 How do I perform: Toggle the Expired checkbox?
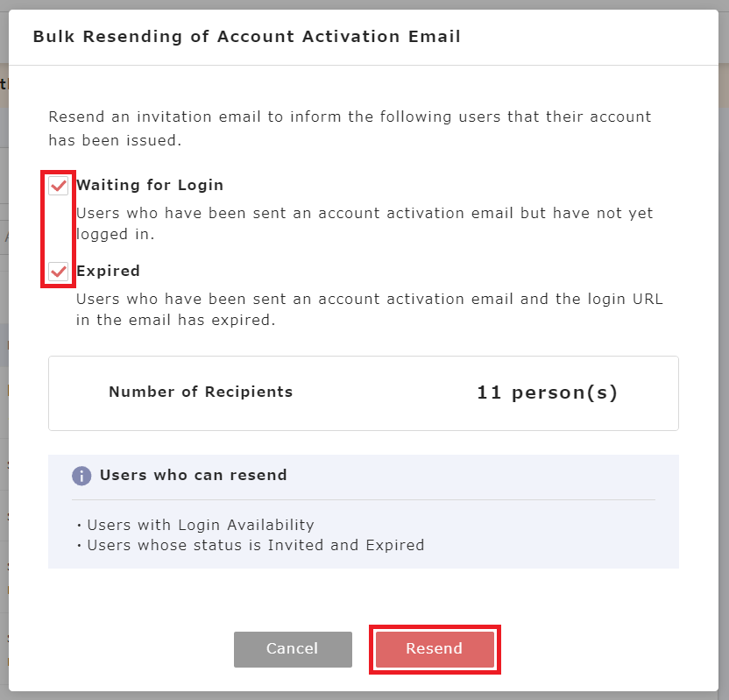[x=59, y=272]
